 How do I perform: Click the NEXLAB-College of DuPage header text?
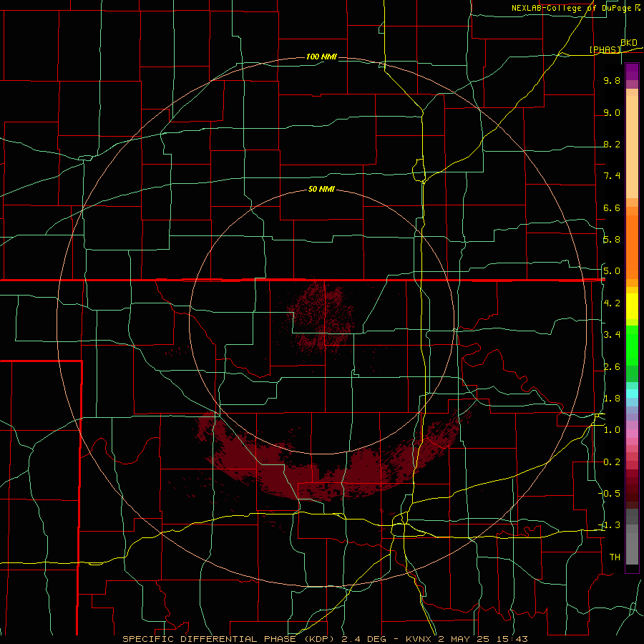[572, 8]
